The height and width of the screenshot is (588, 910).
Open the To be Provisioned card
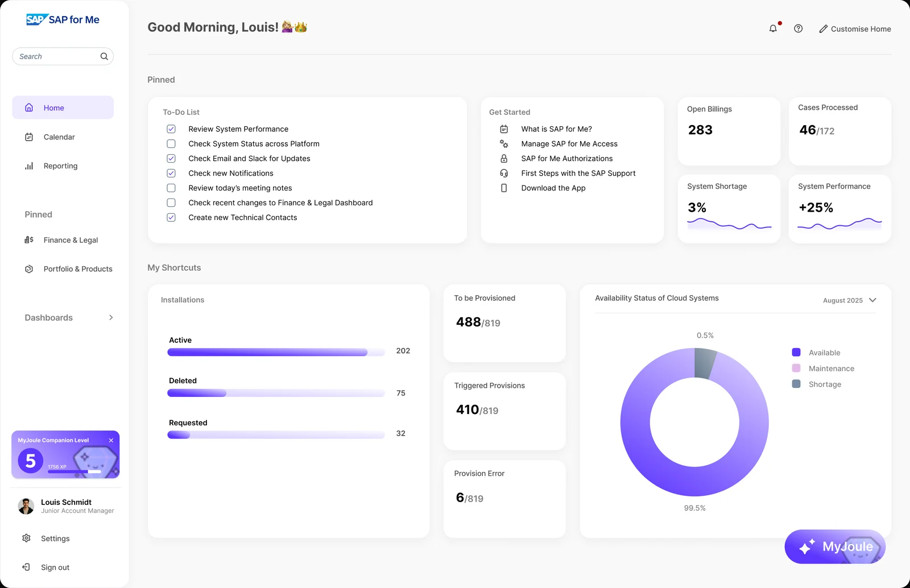click(504, 323)
